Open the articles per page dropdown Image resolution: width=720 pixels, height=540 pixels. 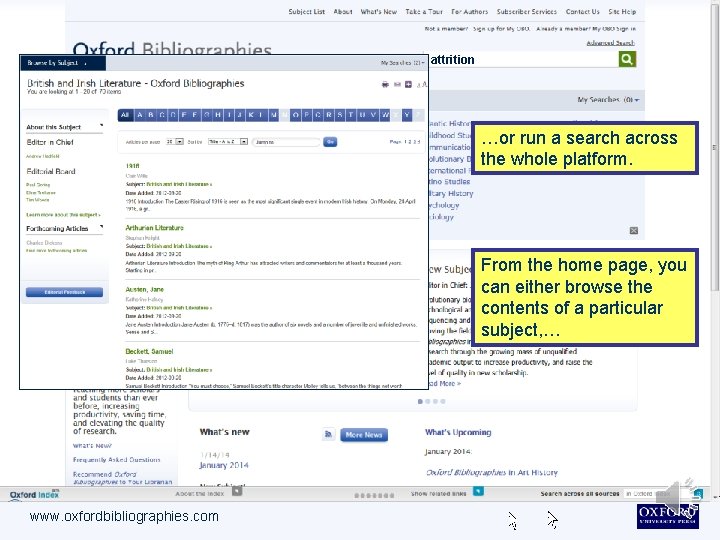(175, 142)
